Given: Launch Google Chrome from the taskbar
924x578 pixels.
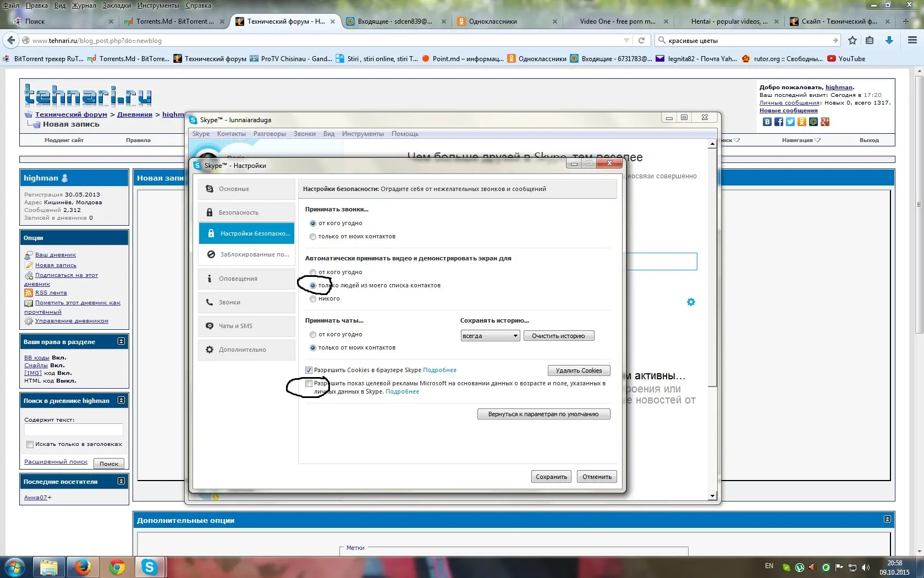Looking at the screenshot, I should (x=117, y=567).
